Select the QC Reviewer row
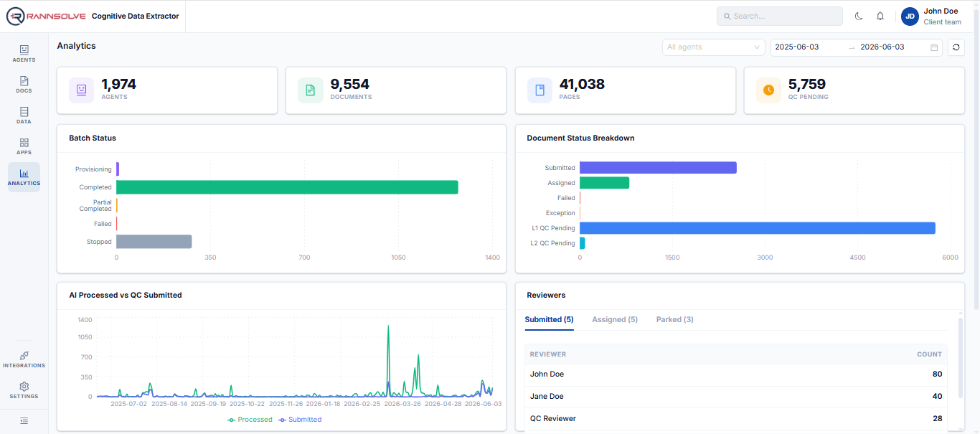Screen dimensions: 980x434 736,419
